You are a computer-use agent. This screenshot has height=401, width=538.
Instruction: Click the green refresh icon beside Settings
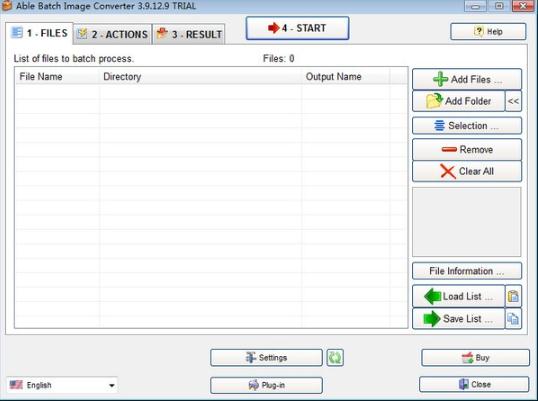pyautogui.click(x=335, y=358)
